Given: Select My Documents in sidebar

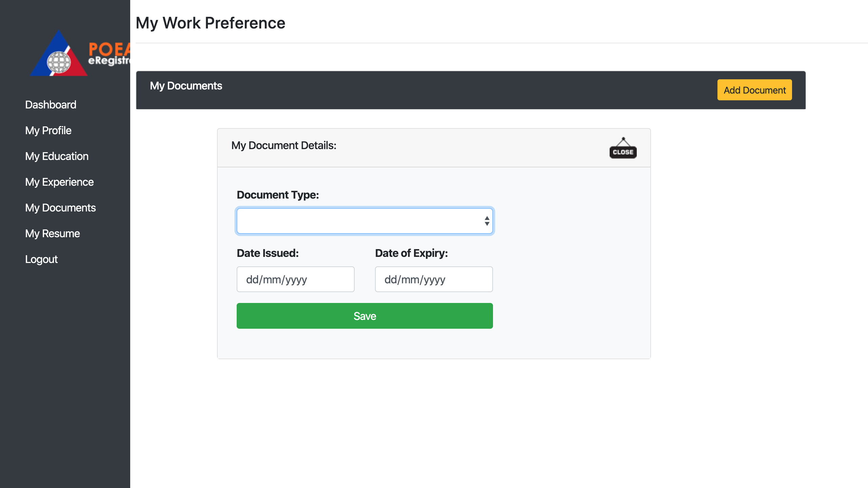Looking at the screenshot, I should tap(60, 208).
